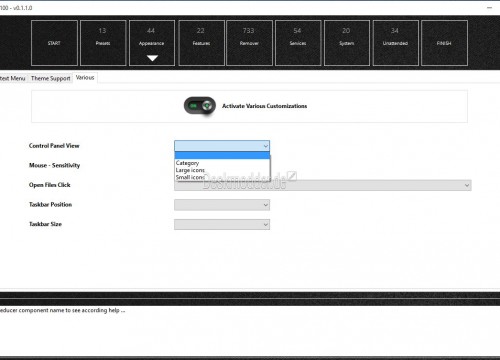The width and height of the screenshot is (500, 360).
Task: Click the Mouse - Sensitivity label
Action: click(x=54, y=165)
